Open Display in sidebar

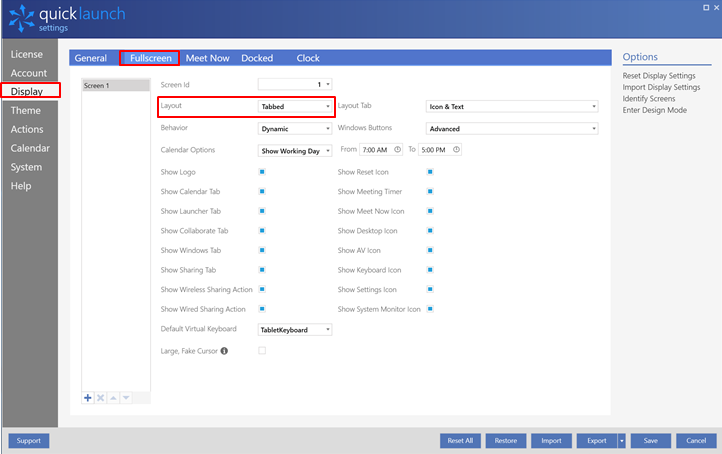click(27, 91)
